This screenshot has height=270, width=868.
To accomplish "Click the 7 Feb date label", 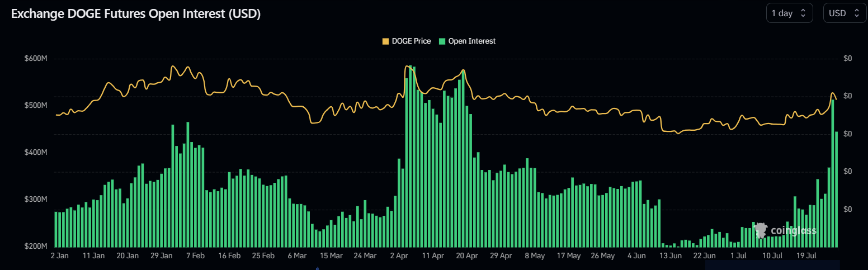I will pyautogui.click(x=195, y=255).
